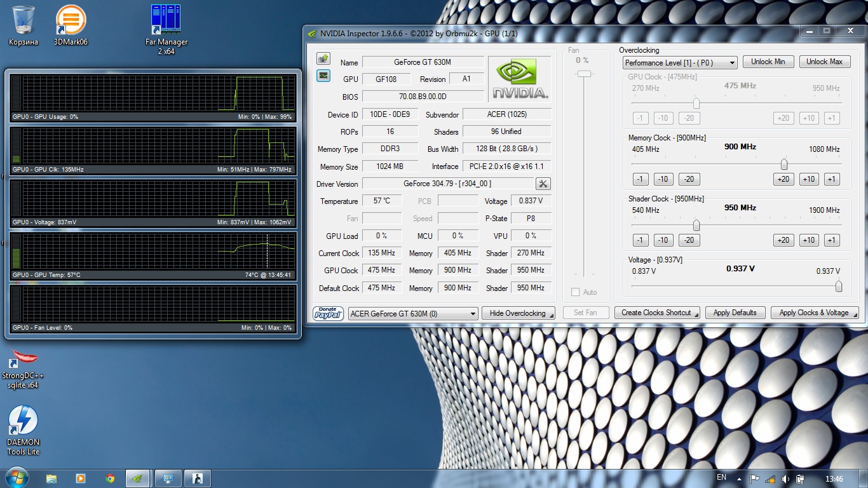Click the NVIDIA logo image
Viewport: 868px width, 488px height.
click(x=519, y=79)
